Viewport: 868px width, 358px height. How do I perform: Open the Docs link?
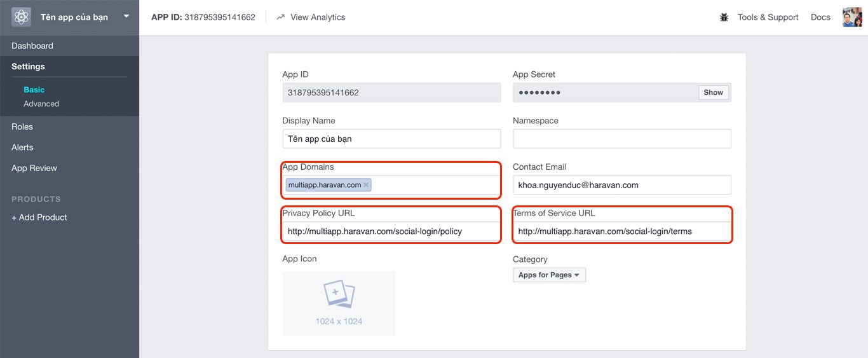(820, 17)
